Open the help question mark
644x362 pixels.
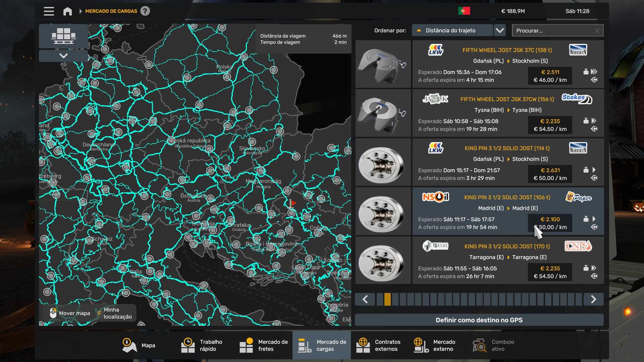coord(145,11)
